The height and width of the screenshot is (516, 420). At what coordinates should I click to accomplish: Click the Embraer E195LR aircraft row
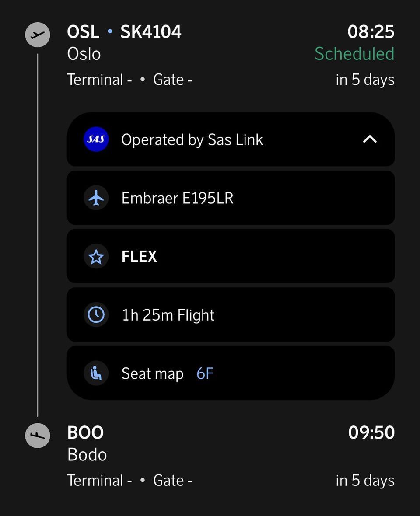[x=231, y=198]
